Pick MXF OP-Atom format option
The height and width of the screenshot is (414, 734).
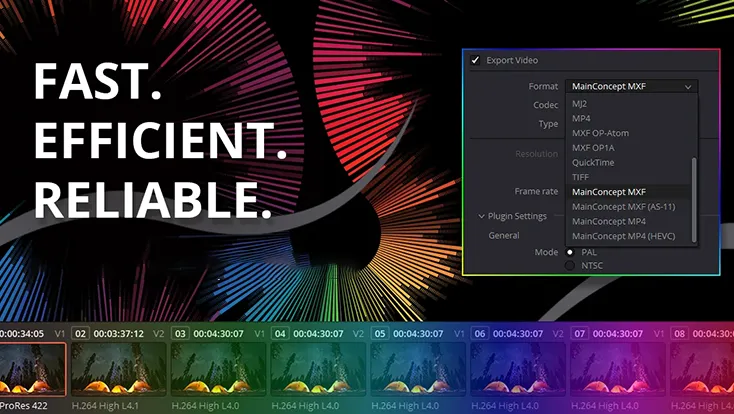pos(600,133)
